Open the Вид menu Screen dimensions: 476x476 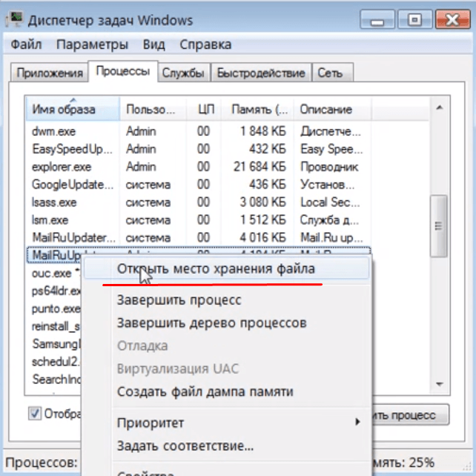pos(154,44)
